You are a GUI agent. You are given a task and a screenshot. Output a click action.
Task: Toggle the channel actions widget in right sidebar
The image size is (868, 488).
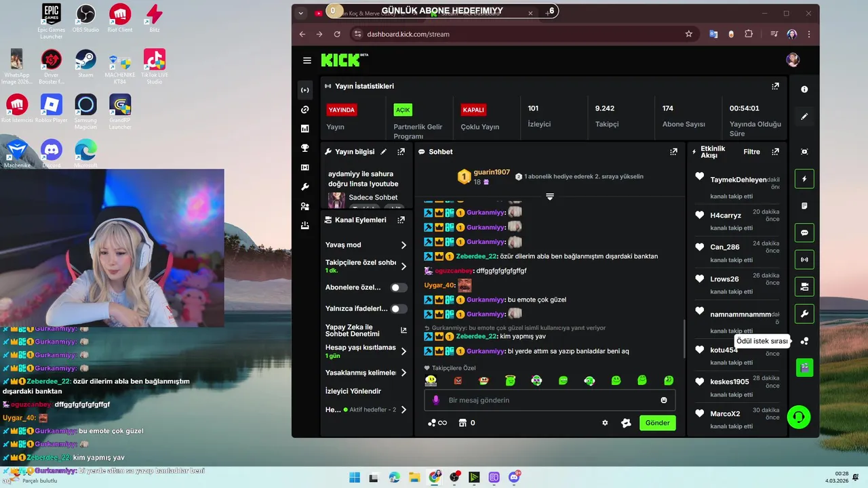[804, 287]
